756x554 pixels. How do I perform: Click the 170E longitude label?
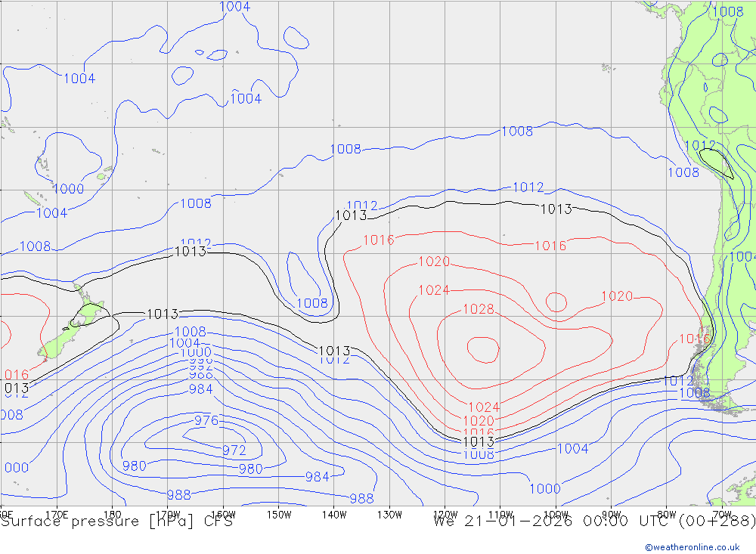point(57,515)
